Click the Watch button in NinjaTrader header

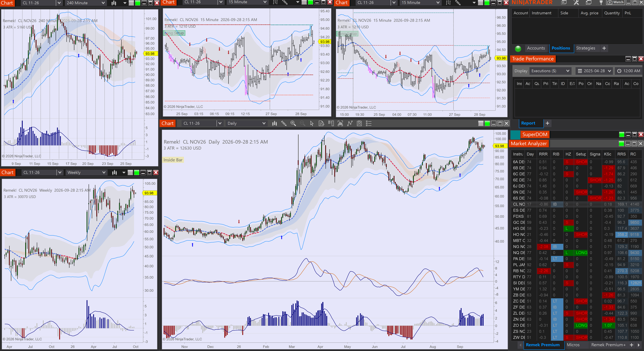pos(615,2)
